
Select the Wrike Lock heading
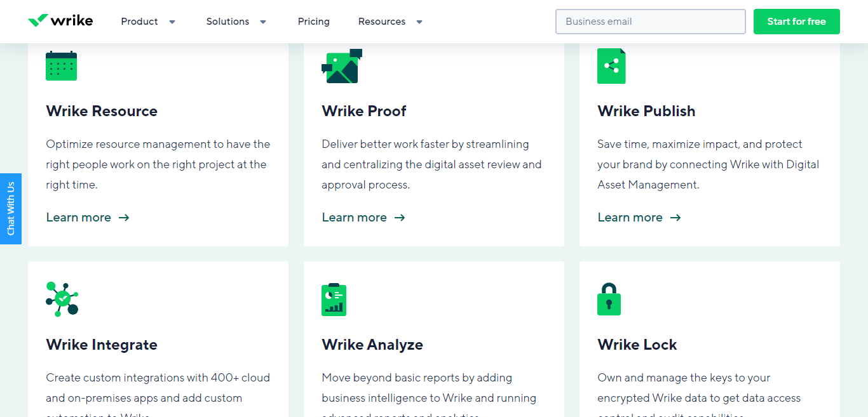tap(637, 345)
